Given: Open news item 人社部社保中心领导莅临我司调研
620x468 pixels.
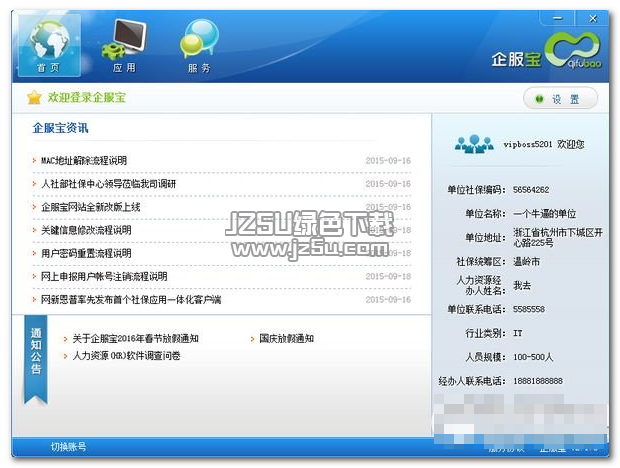Looking at the screenshot, I should pyautogui.click(x=108, y=184).
